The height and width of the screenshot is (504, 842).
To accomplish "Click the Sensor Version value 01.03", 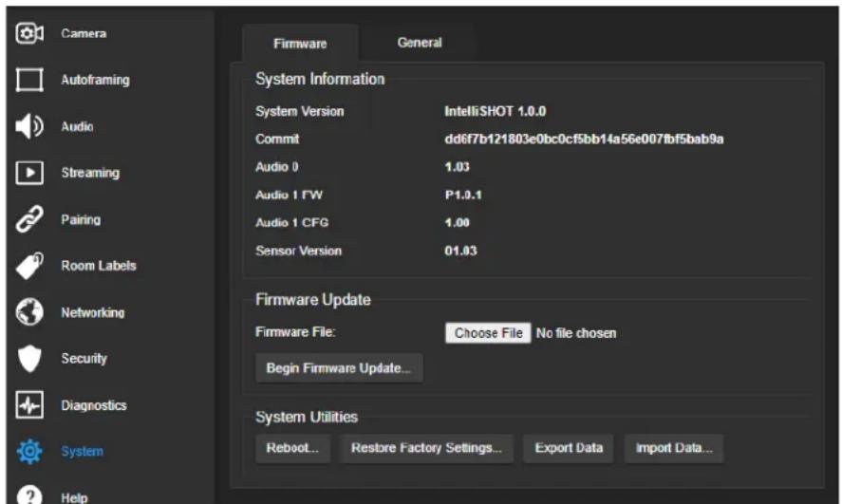I will [x=460, y=251].
